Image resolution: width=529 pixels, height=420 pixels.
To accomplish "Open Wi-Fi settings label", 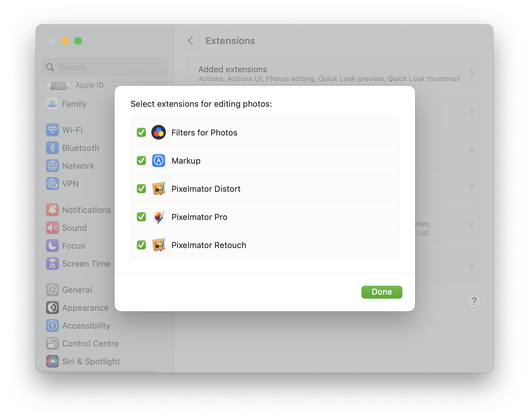I will coord(72,130).
